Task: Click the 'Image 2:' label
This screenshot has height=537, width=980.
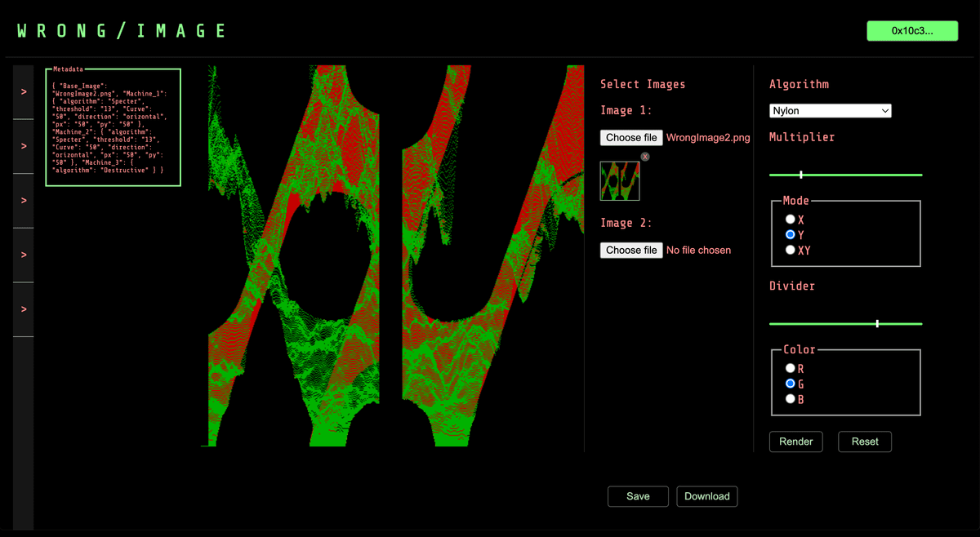Action: click(x=626, y=223)
